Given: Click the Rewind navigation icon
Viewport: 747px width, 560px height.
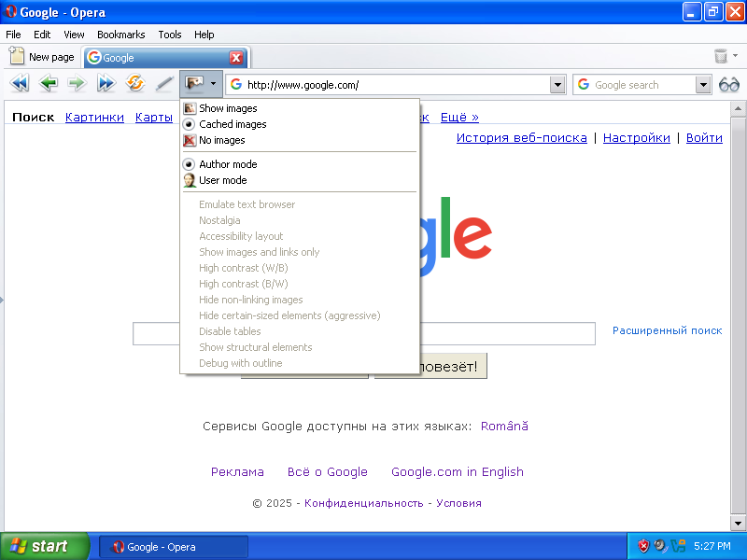Looking at the screenshot, I should coord(20,83).
